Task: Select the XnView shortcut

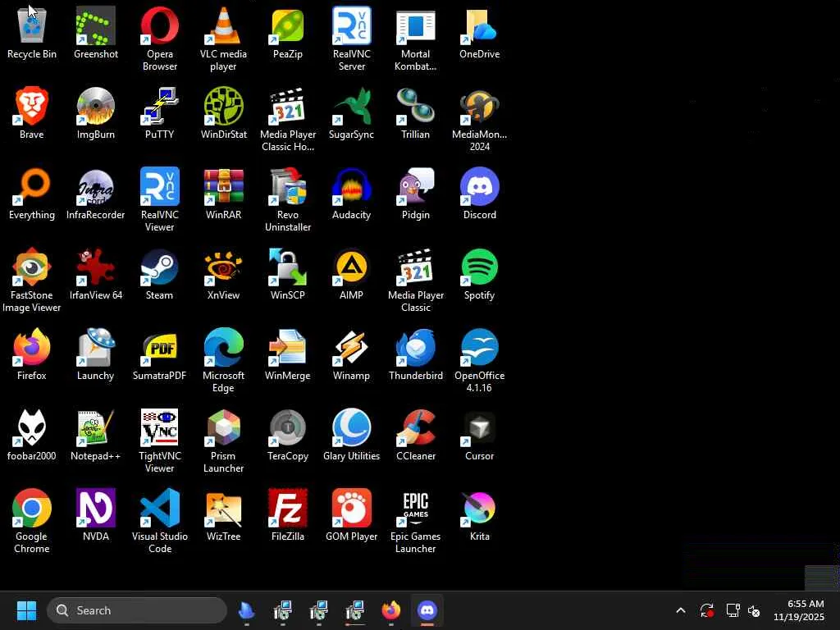Action: pyautogui.click(x=223, y=267)
